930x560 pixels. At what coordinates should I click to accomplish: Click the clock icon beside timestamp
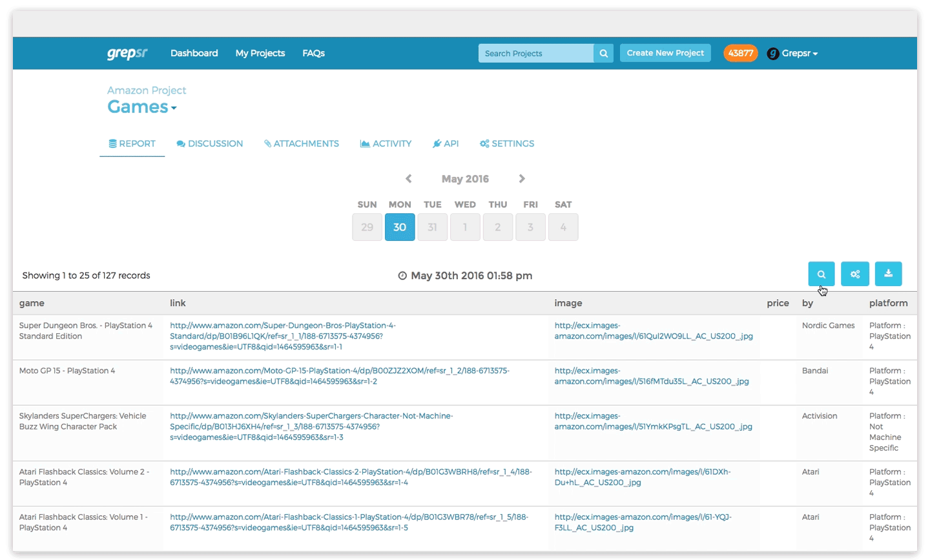click(402, 276)
